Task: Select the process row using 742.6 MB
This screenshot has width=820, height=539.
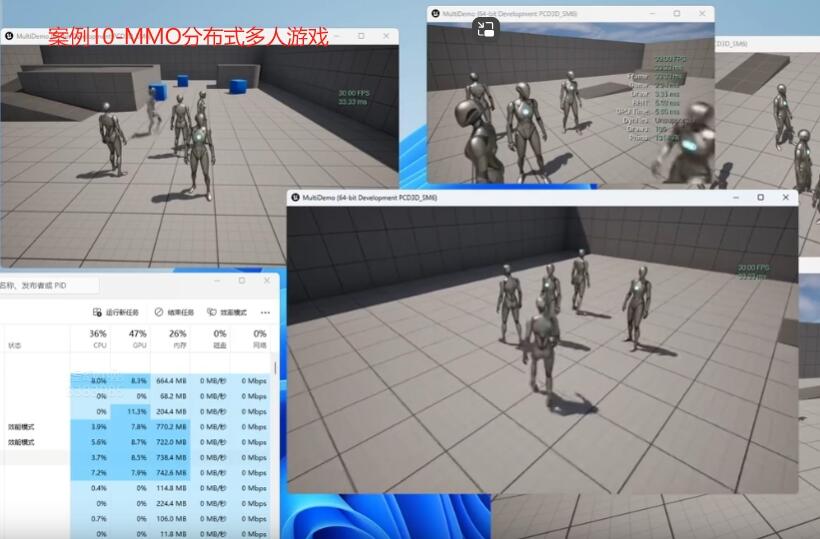Action: [x=135, y=473]
